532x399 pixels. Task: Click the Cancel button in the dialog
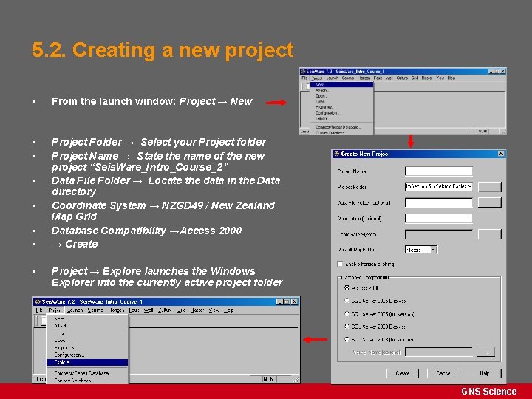443,373
